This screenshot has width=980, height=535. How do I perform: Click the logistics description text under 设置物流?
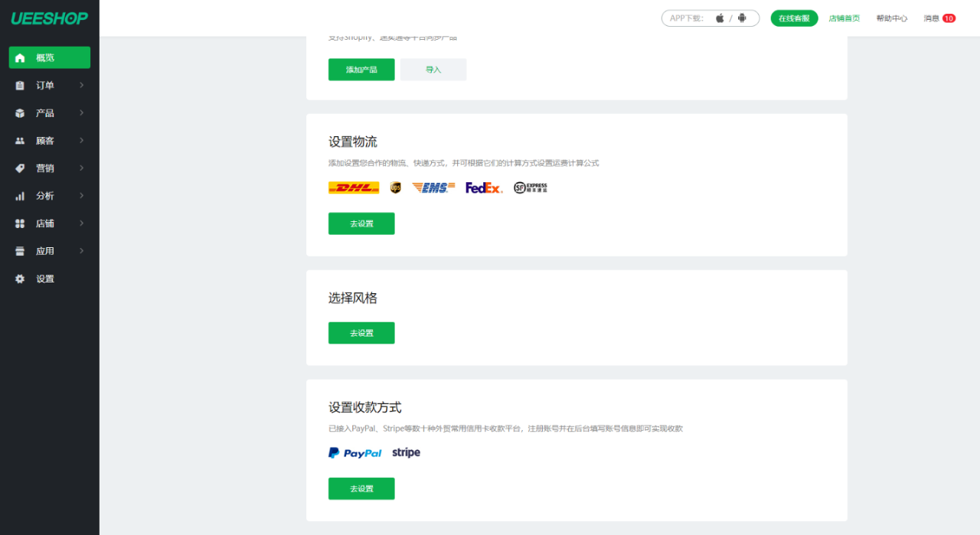pyautogui.click(x=463, y=163)
